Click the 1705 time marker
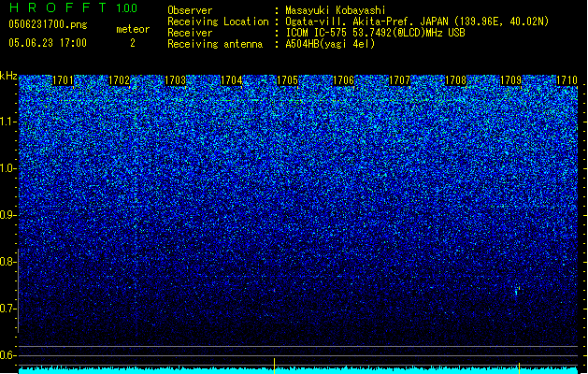This screenshot has height=374, width=588. pyautogui.click(x=287, y=80)
